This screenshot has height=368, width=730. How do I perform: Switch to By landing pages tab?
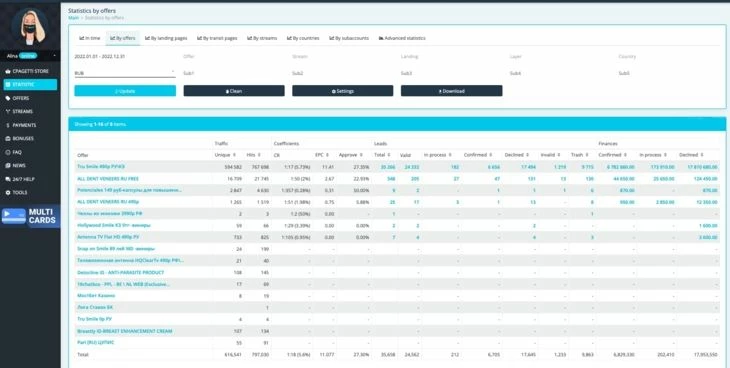point(166,38)
